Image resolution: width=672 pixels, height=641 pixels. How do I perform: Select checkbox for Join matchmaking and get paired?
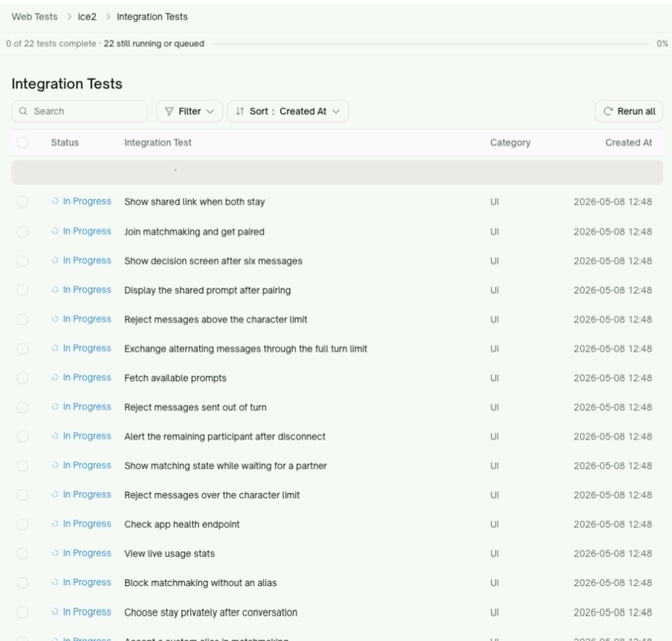23,231
